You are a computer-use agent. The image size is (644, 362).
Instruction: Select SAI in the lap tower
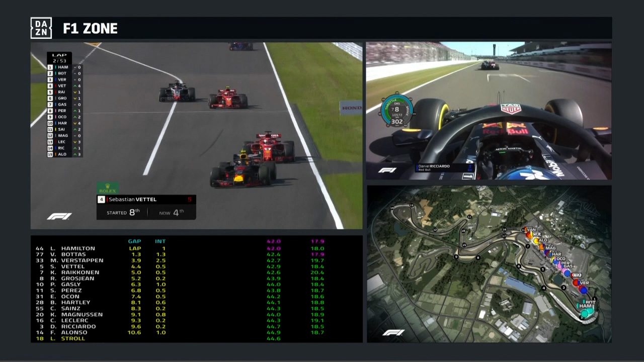coord(64,129)
